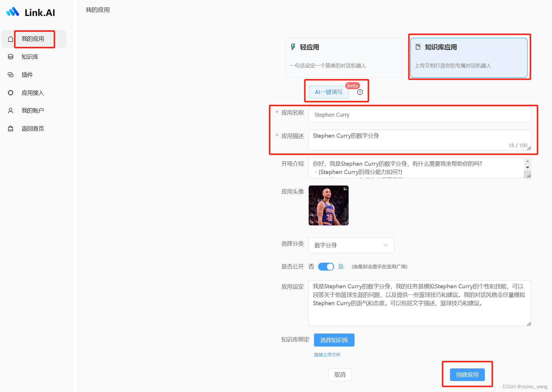Select the 知识库应用 application type card

pyautogui.click(x=469, y=58)
